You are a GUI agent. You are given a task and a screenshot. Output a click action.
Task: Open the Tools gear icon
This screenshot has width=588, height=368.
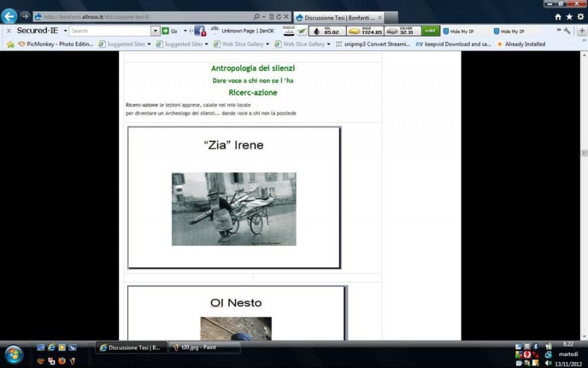pos(580,16)
